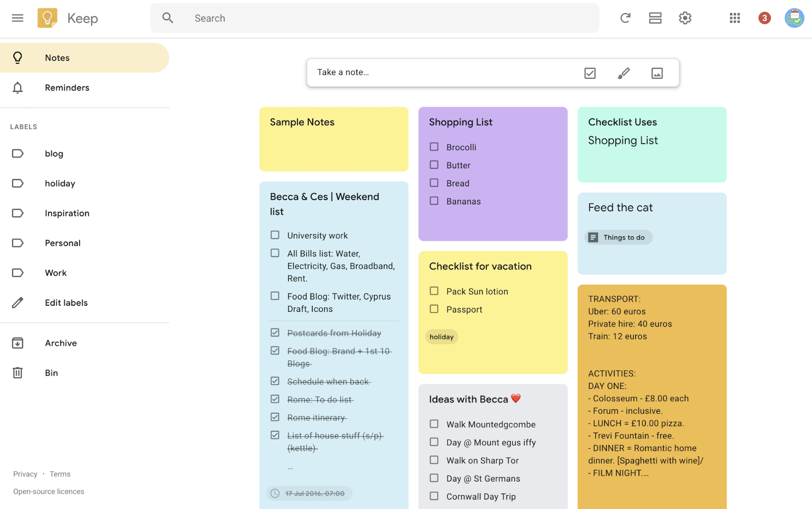Open Google Keep settings gear icon
This screenshot has height=509, width=812.
click(x=685, y=17)
